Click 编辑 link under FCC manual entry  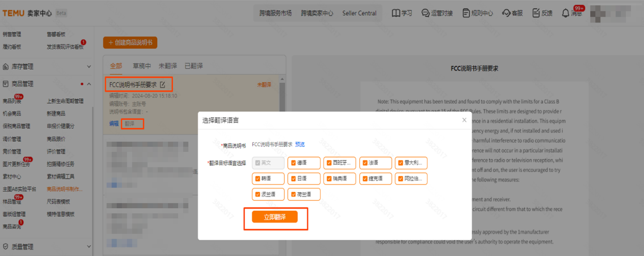coord(114,123)
